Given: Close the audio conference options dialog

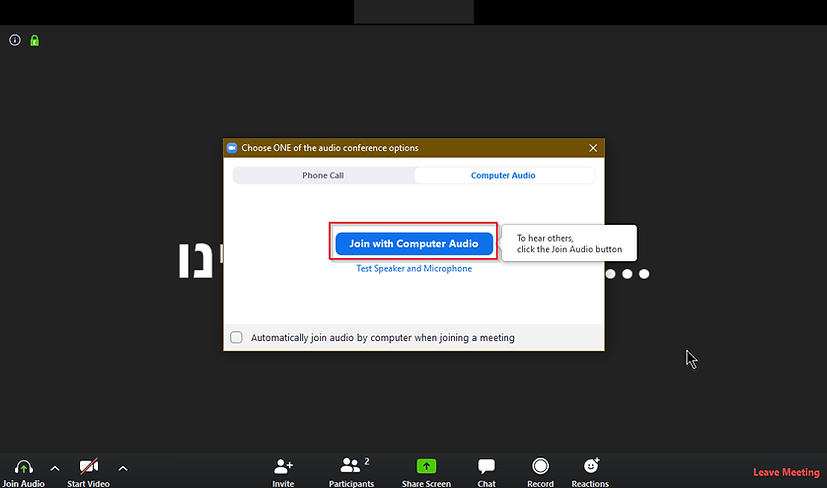Looking at the screenshot, I should [593, 148].
